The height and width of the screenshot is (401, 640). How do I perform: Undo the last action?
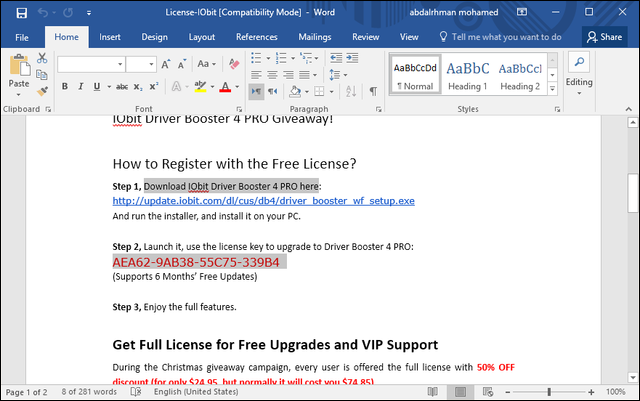click(x=43, y=13)
